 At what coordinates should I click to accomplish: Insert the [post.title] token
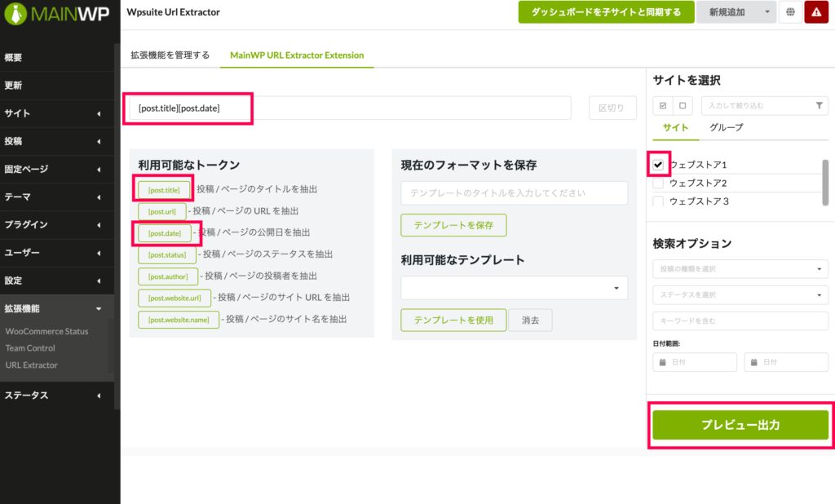click(164, 190)
